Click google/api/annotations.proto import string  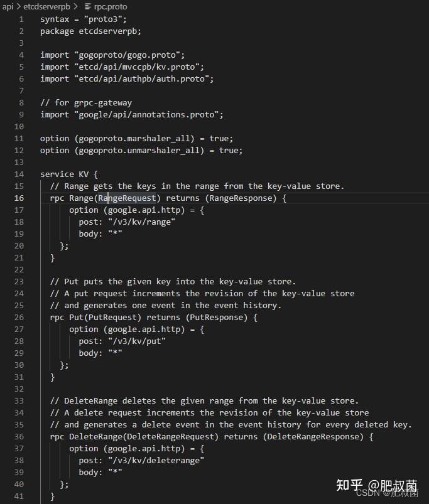click(146, 114)
